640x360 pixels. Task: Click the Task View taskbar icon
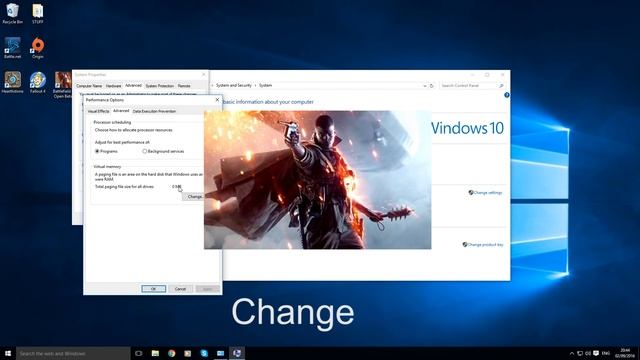click(x=139, y=353)
